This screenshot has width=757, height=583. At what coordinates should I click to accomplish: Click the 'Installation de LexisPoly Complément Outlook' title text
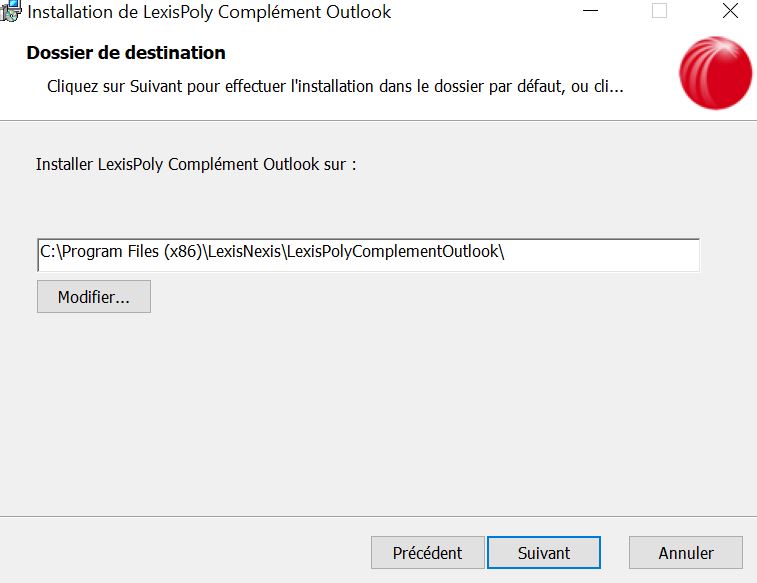pos(209,12)
